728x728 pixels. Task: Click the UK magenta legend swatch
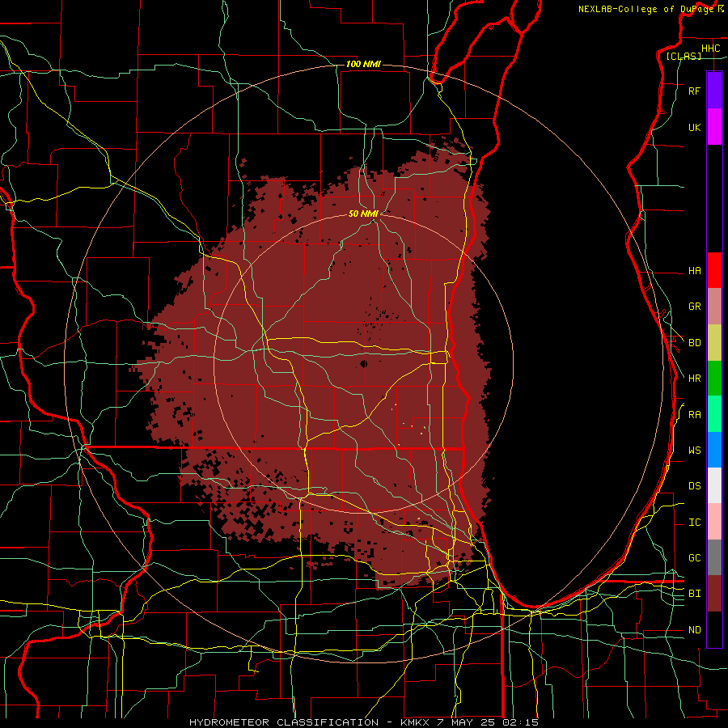(714, 127)
